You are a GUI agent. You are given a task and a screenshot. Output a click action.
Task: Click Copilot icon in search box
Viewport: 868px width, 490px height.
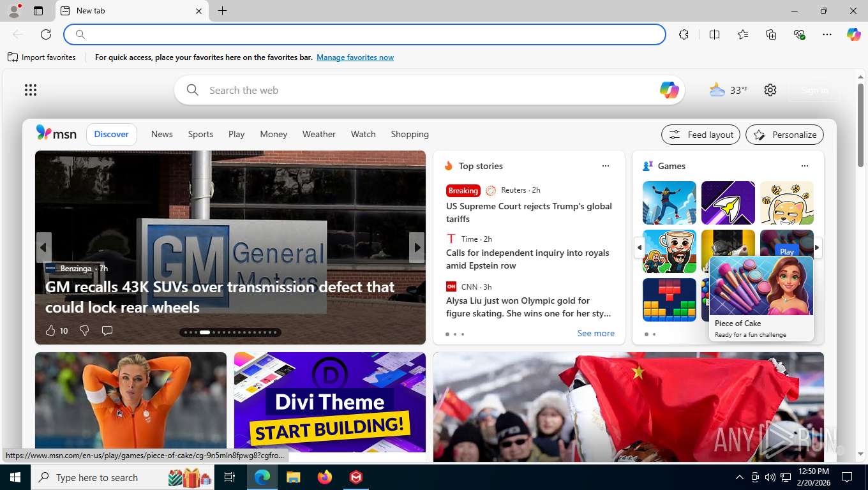click(669, 90)
